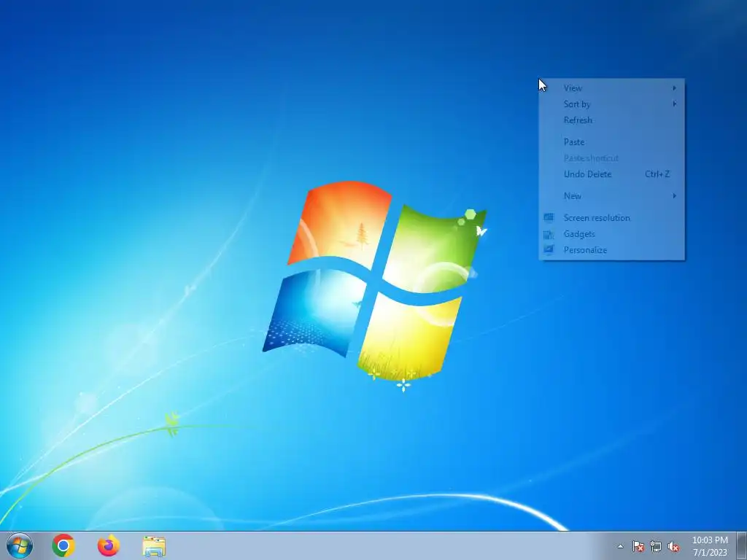Click the Show desktop button strip
The width and height of the screenshot is (747, 560).
pos(741,545)
